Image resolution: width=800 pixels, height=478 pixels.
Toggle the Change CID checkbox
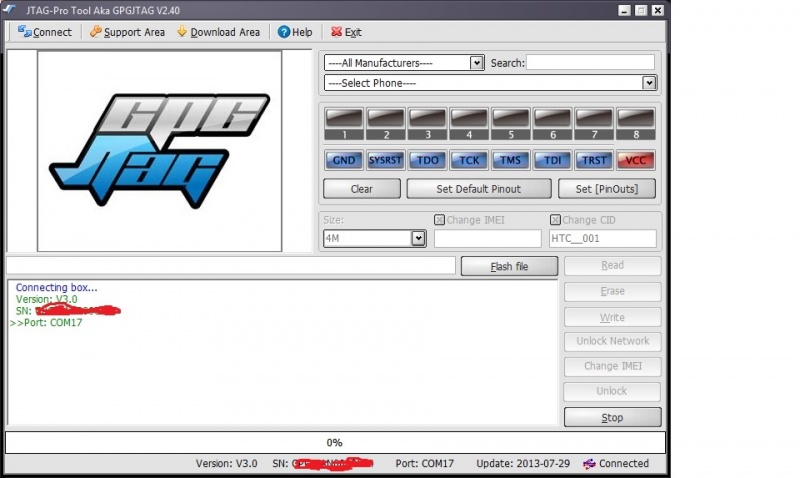coord(555,220)
